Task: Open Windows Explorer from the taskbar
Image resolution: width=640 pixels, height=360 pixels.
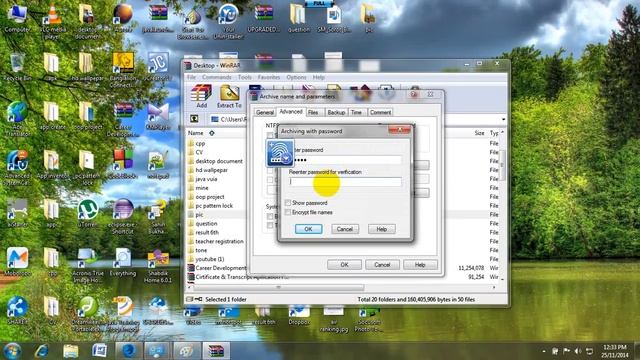Action: [70, 351]
